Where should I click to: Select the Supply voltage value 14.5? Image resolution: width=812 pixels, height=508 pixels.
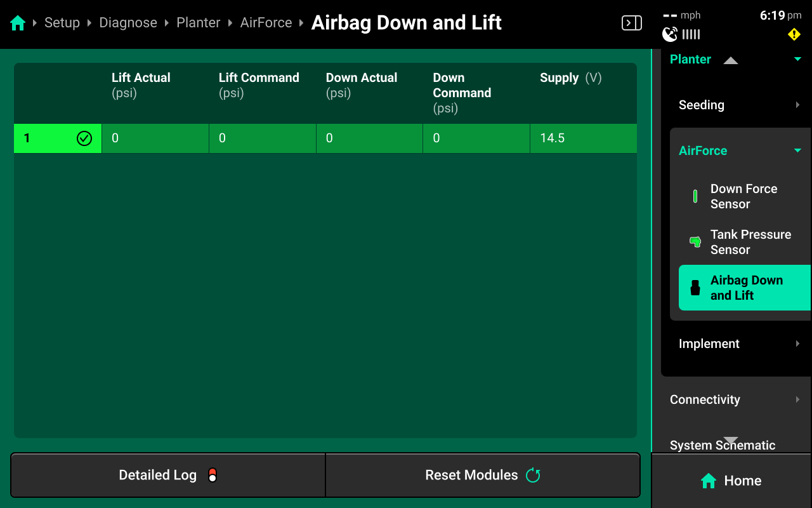point(552,138)
